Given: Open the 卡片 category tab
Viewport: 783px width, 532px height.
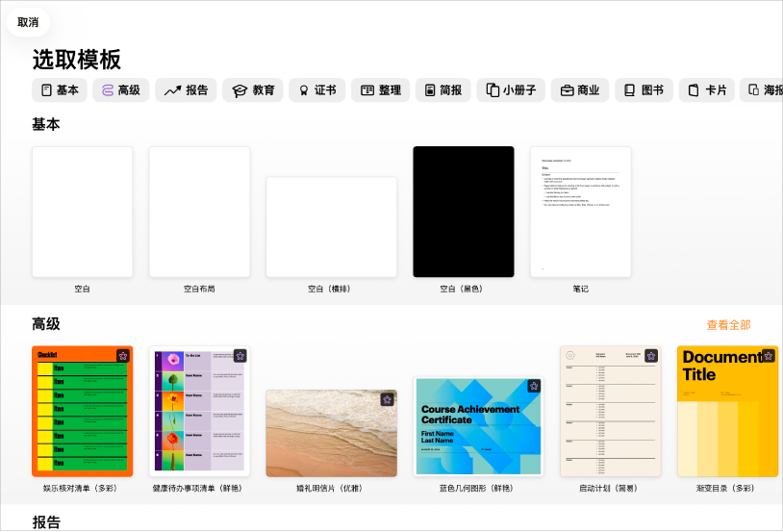Looking at the screenshot, I should coord(707,90).
